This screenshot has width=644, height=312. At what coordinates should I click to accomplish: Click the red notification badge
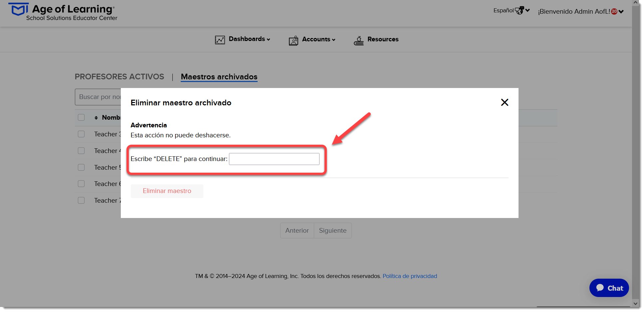pyautogui.click(x=614, y=11)
